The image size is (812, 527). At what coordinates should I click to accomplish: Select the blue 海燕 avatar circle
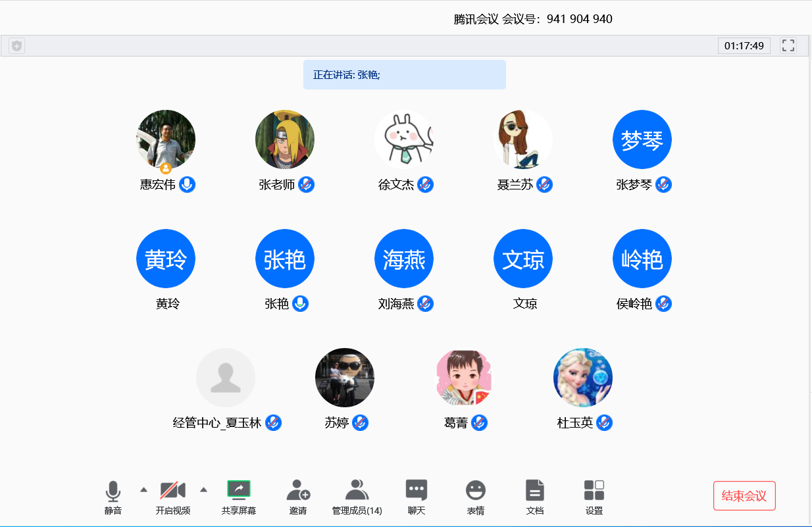coord(404,259)
